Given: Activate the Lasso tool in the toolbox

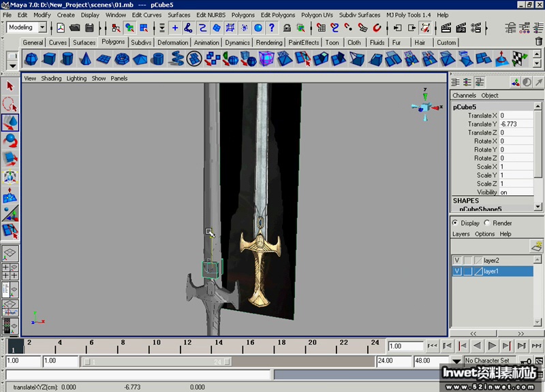Looking at the screenshot, I should (10, 104).
